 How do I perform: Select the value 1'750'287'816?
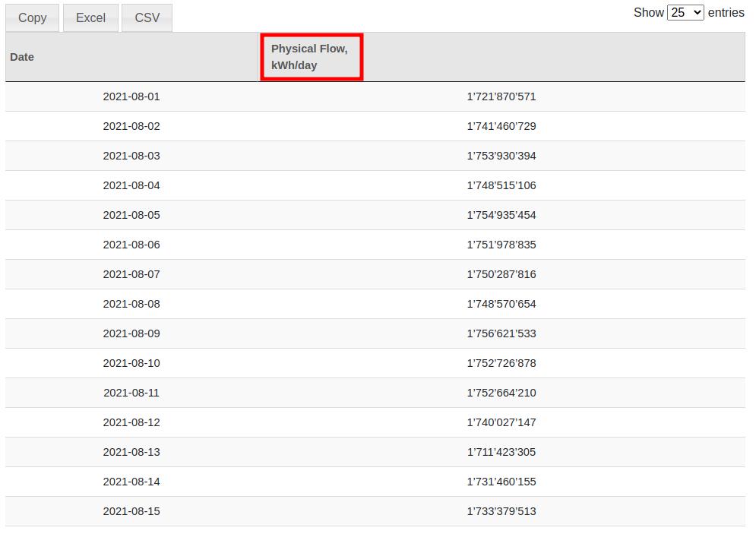click(501, 274)
